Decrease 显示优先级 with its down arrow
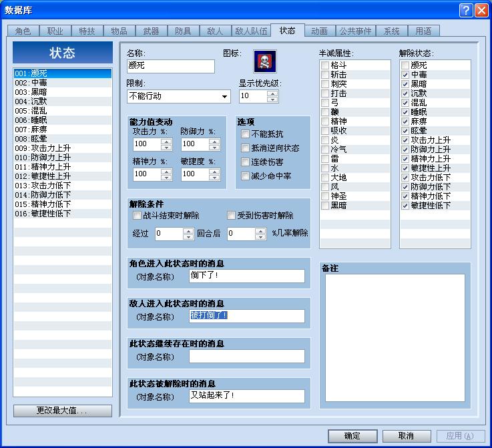Viewport: 492px width, 448px height. point(272,99)
